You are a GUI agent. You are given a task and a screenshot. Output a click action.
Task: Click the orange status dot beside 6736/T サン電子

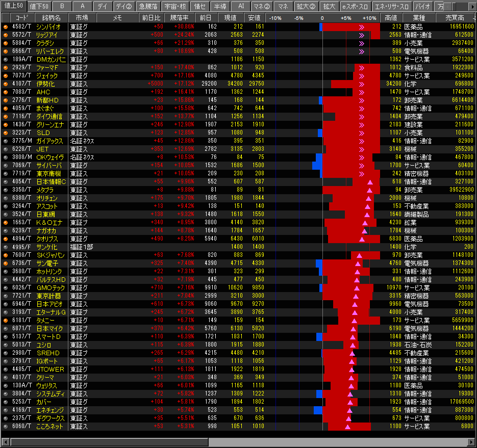pos(6,263)
